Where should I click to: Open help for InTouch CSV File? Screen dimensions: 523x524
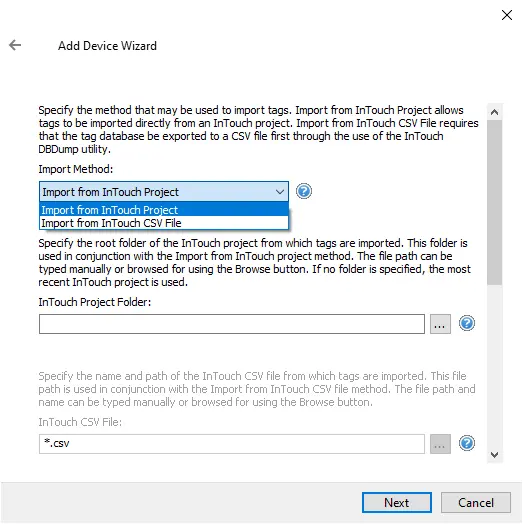pyautogui.click(x=467, y=443)
